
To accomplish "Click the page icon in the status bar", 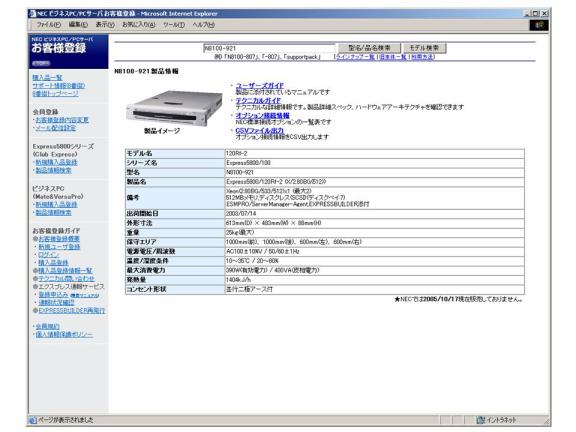I will coord(33,420).
